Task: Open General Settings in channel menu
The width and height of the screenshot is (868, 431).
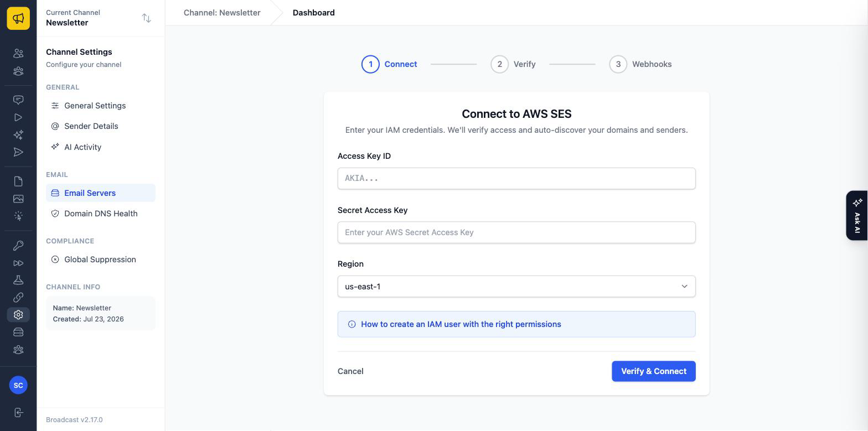Action: [101, 106]
